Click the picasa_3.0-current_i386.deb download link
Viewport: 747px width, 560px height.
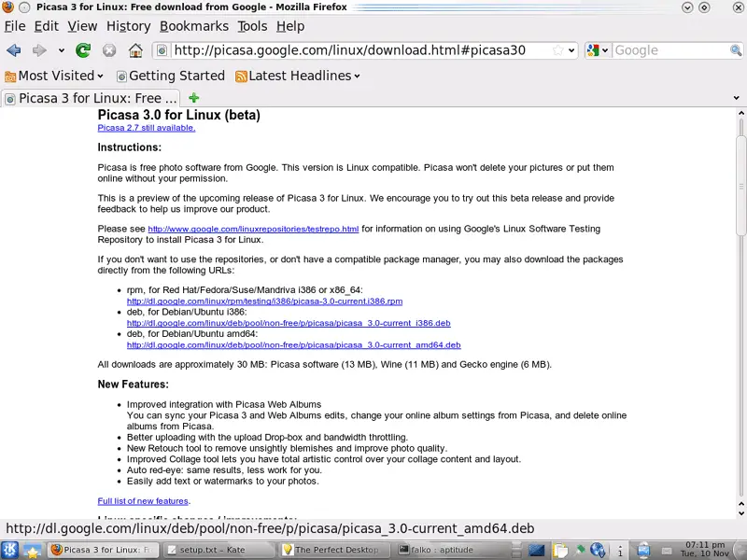289,323
